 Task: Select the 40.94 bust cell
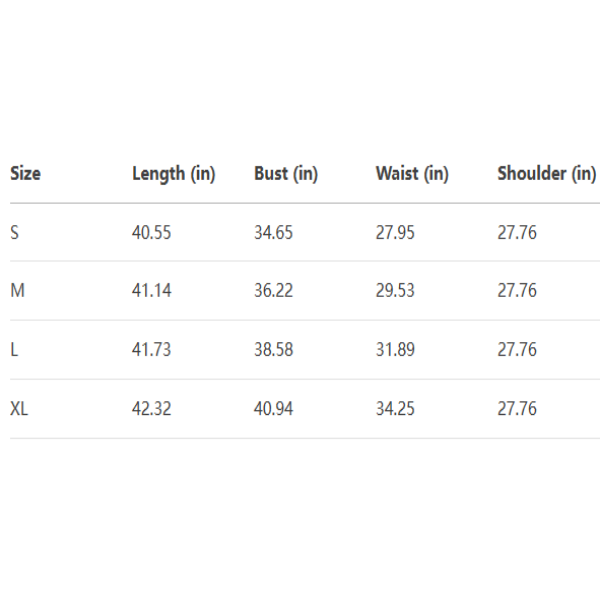pos(274,409)
